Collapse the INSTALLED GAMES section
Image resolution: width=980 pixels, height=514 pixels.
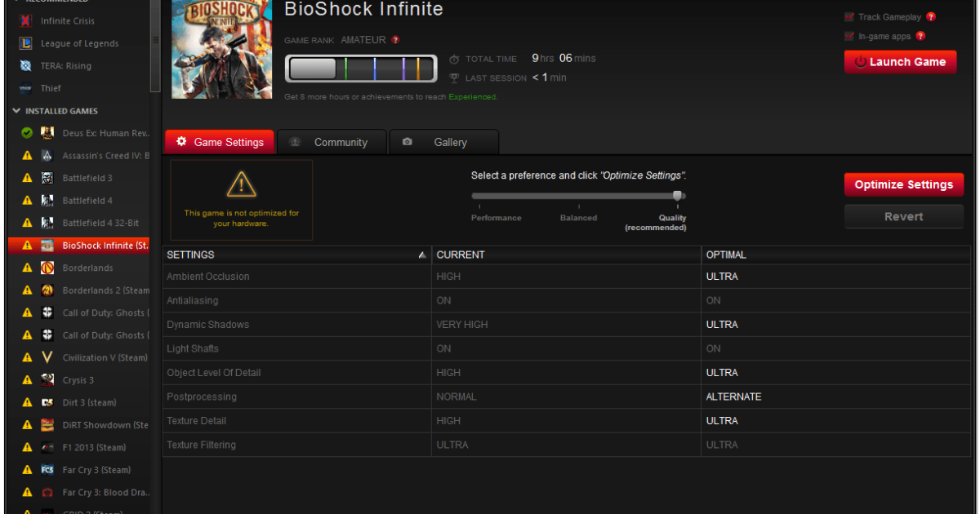pyautogui.click(x=16, y=111)
